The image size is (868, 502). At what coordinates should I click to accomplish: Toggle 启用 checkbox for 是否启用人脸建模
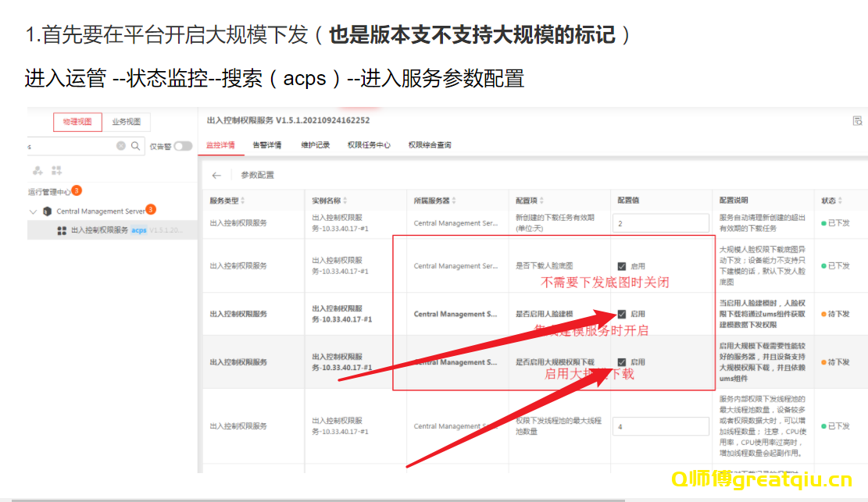[622, 314]
